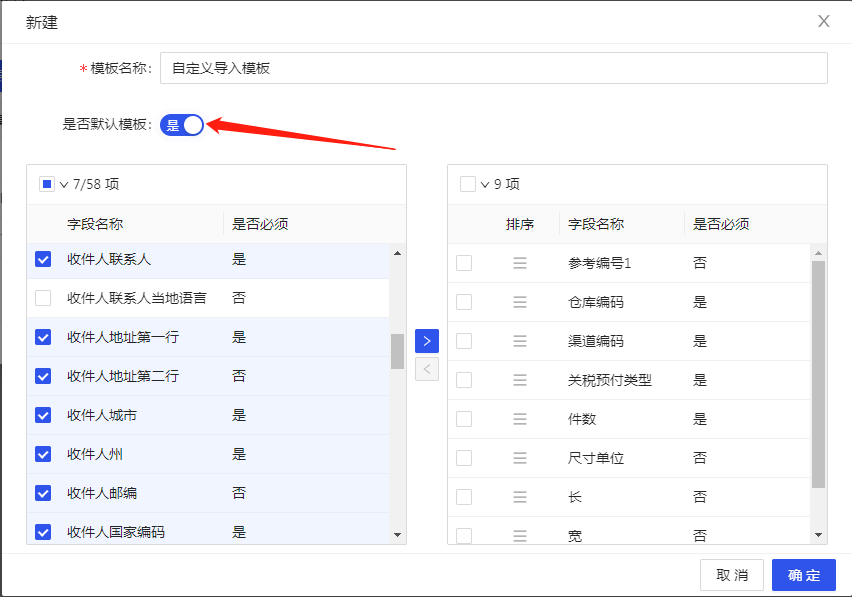Check 尺寸单位 in the right list
The width and height of the screenshot is (852, 597).
tap(464, 458)
